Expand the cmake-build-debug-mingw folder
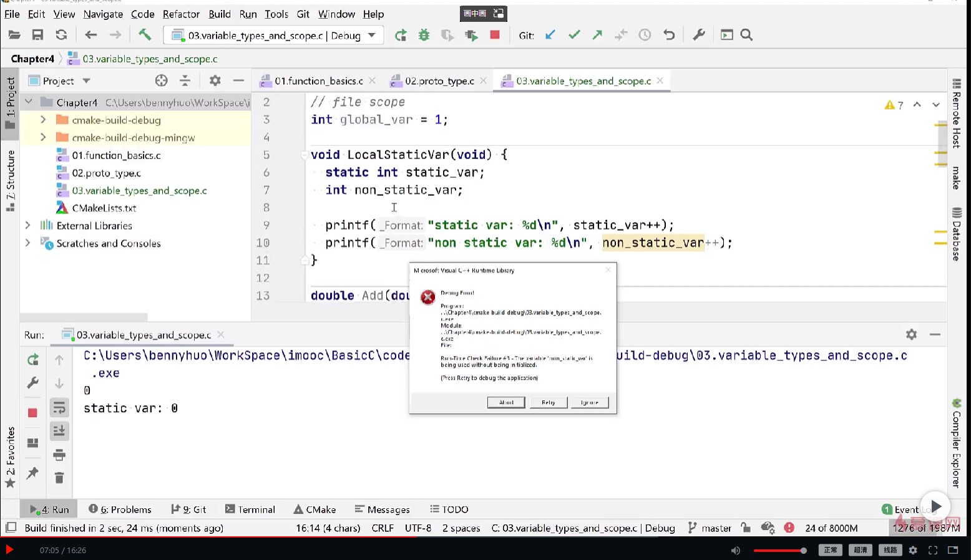The height and width of the screenshot is (560, 971). 43,137
